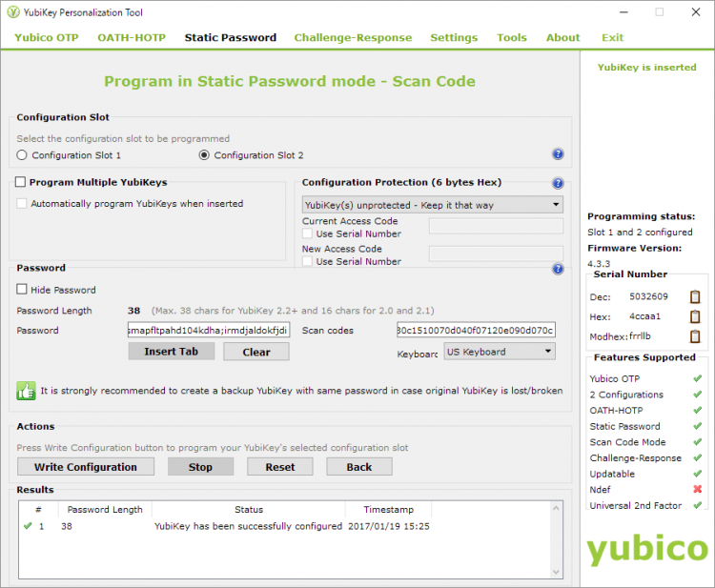This screenshot has width=715, height=588.
Task: Click 'Slot 1 and 2 configured' status text
Action: pyautogui.click(x=640, y=232)
